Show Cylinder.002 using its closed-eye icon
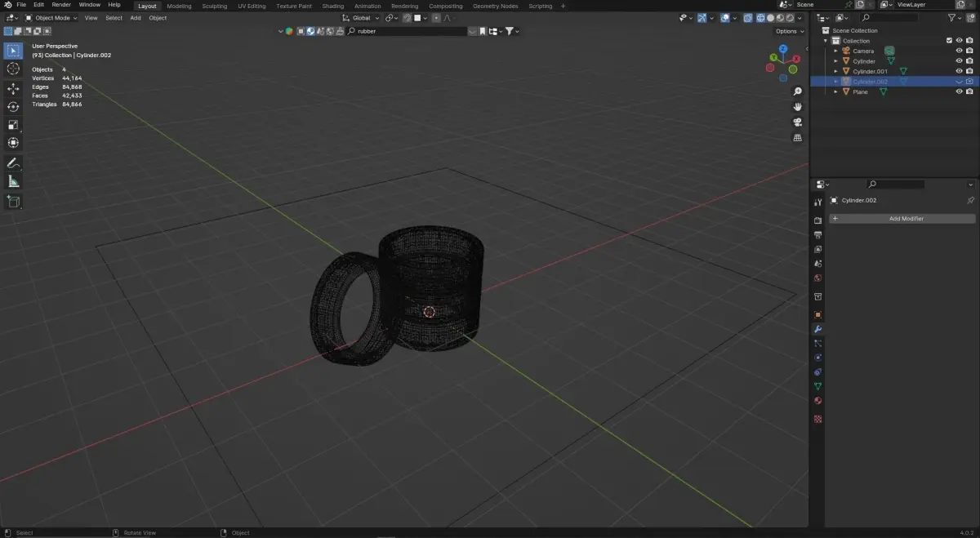The height and width of the screenshot is (538, 980). click(x=960, y=82)
